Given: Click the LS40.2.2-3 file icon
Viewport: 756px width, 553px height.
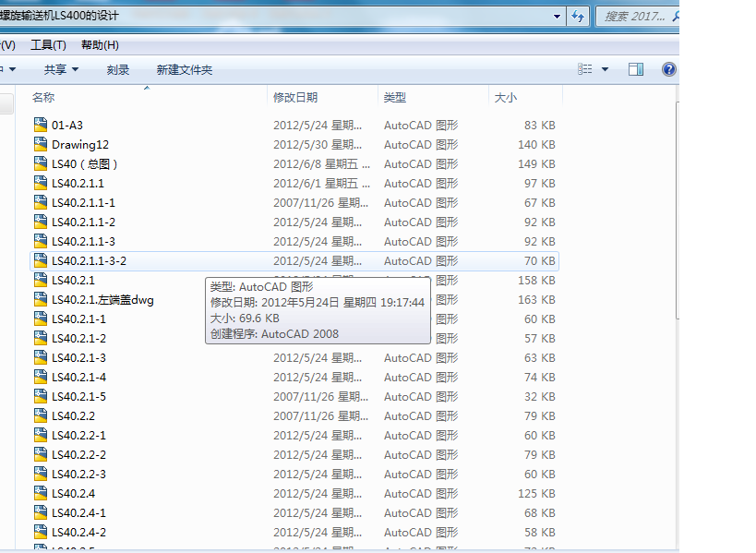Looking at the screenshot, I should coord(41,474).
